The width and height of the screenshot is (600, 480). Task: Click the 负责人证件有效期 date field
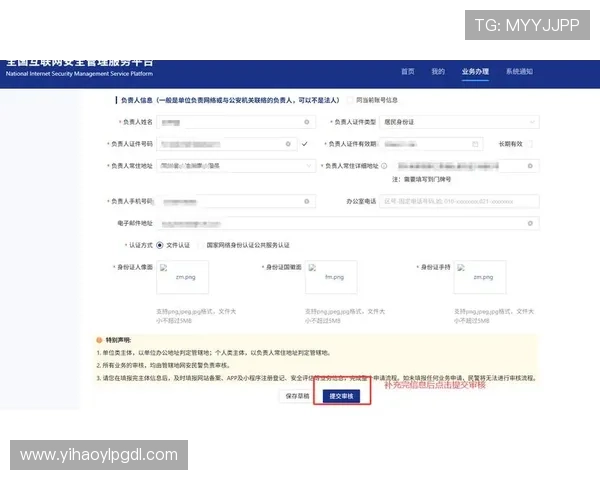point(431,144)
